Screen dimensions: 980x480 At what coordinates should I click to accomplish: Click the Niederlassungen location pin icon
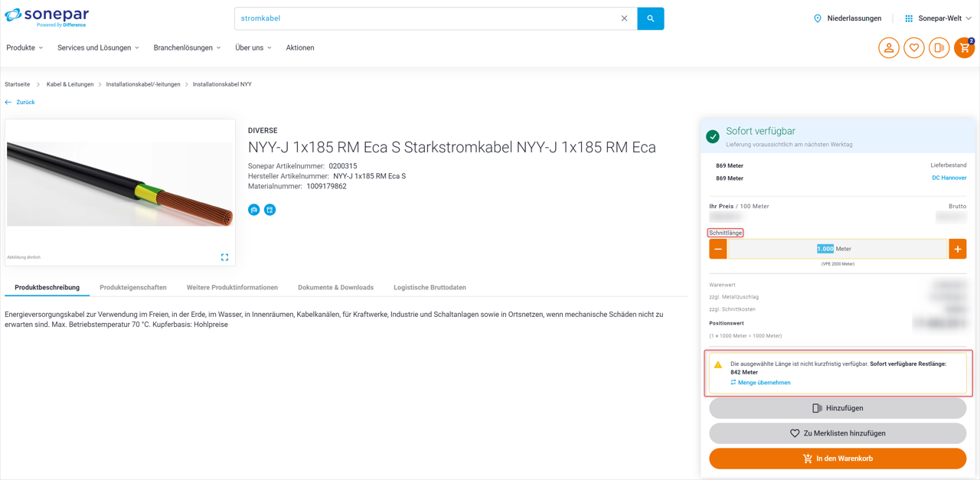[x=818, y=18]
